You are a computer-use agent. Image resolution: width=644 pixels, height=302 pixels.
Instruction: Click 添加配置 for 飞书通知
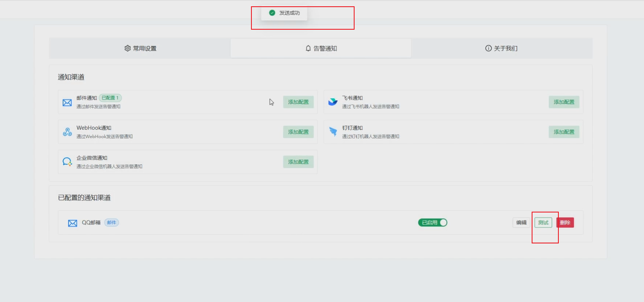click(x=564, y=102)
